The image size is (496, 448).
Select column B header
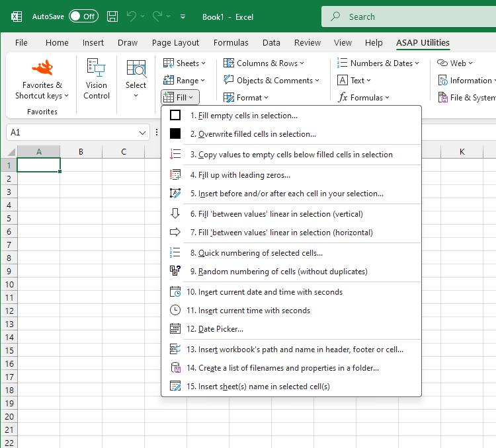81,152
